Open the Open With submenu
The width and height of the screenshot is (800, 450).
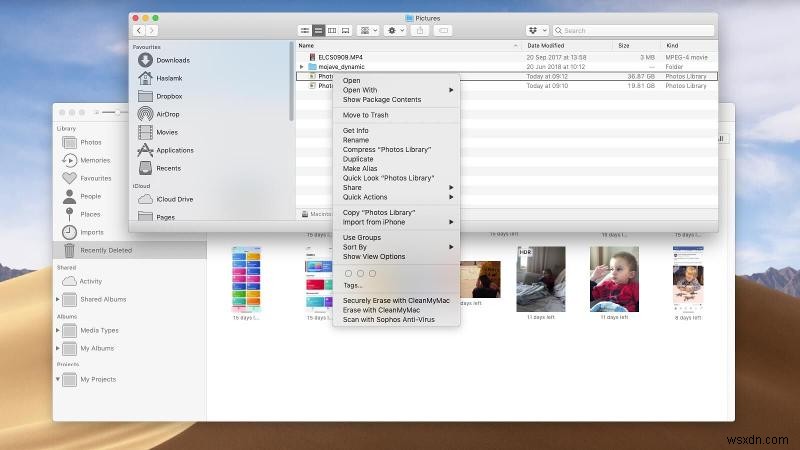396,90
